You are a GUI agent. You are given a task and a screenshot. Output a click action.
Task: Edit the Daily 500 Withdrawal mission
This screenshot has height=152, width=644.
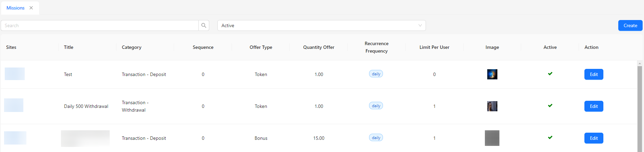[x=594, y=106]
